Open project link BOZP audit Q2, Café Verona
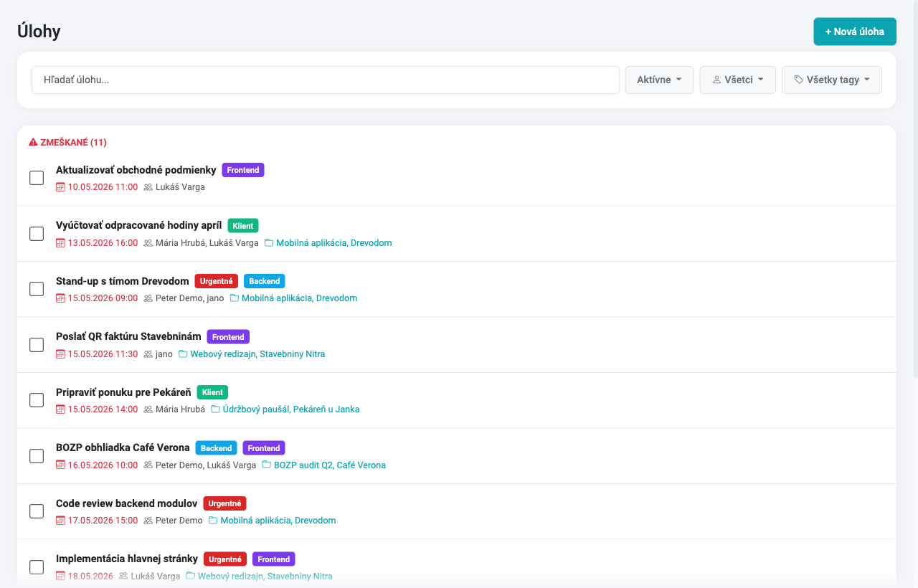Image resolution: width=918 pixels, height=588 pixels. point(330,465)
